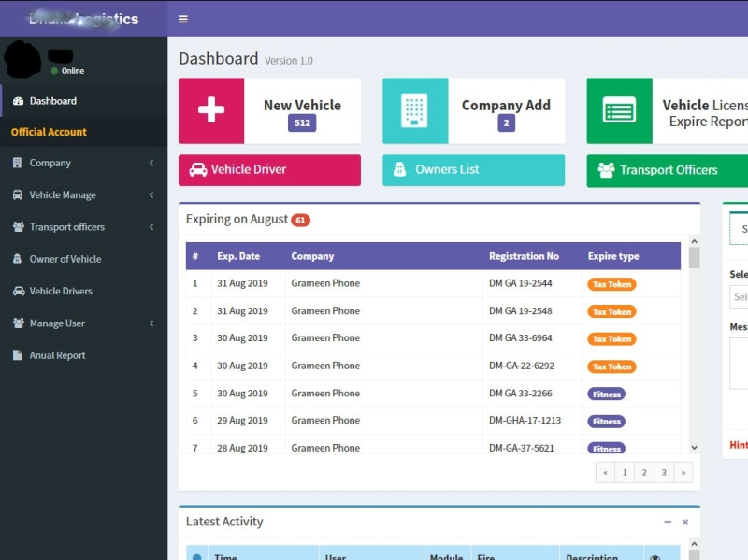748x560 pixels.
Task: Select the Owner of Vehicle sidebar icon
Action: 17,259
